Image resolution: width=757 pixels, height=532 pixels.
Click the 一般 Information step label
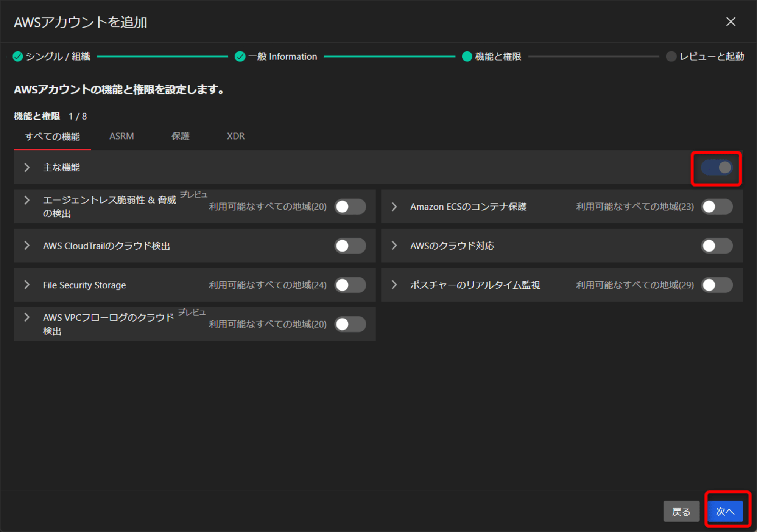(x=282, y=56)
